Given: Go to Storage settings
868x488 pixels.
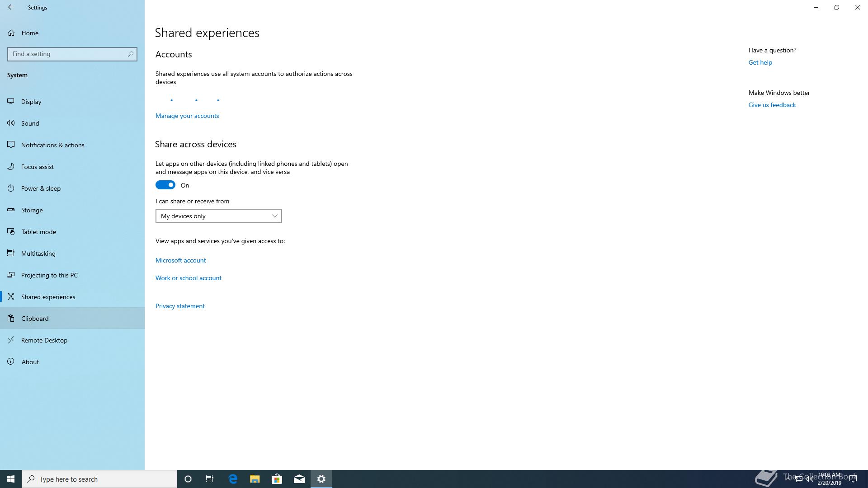Looking at the screenshot, I should [x=72, y=210].
